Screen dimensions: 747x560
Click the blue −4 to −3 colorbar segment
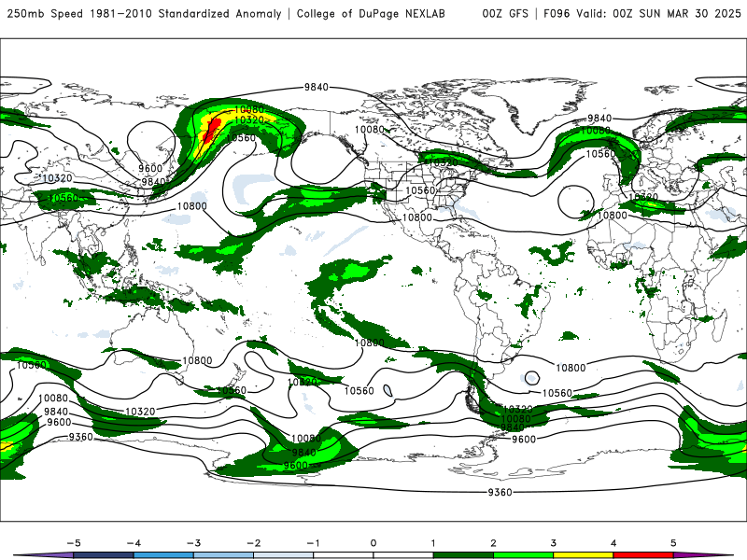click(x=163, y=555)
